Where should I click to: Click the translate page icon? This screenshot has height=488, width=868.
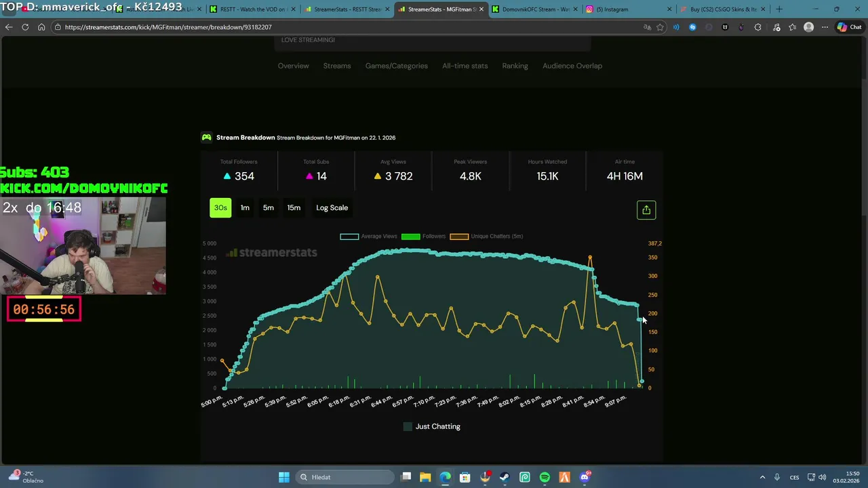[x=647, y=27]
